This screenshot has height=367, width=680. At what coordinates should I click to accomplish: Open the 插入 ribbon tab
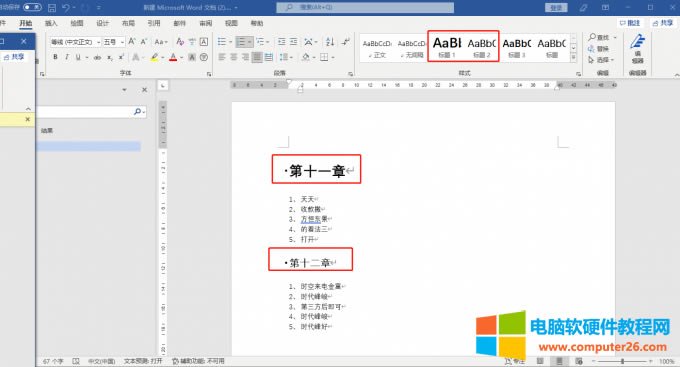[x=51, y=23]
